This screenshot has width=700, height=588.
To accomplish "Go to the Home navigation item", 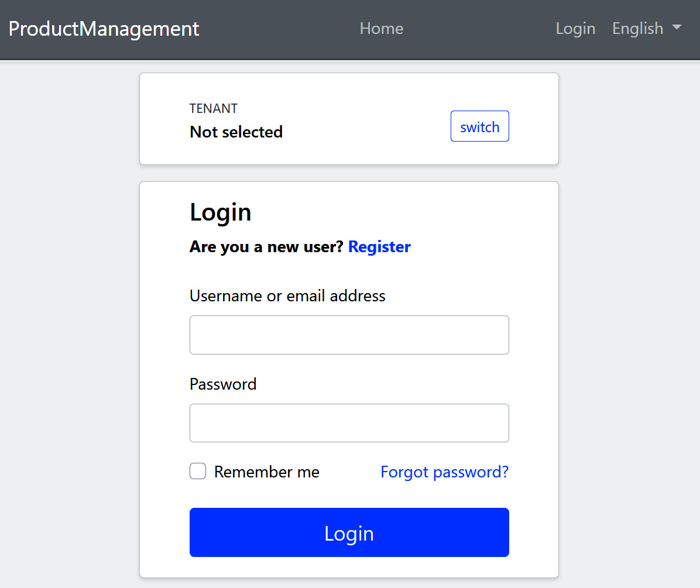I will (381, 29).
